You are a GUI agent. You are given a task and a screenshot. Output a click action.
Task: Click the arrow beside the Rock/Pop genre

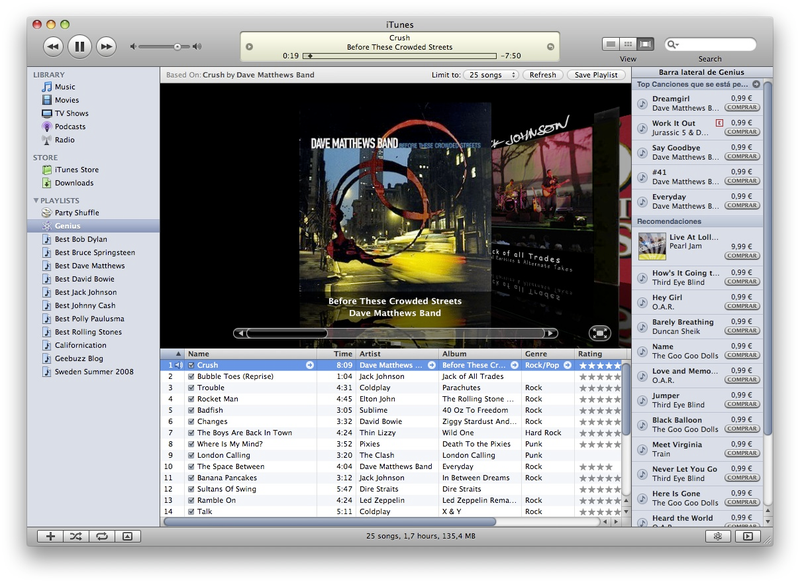point(567,365)
